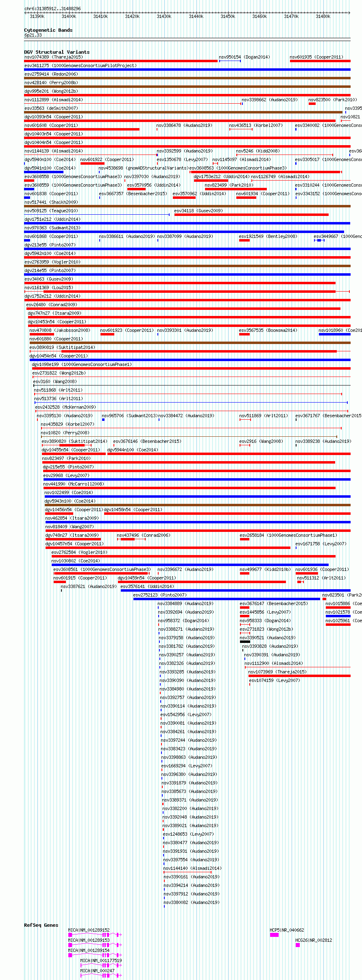362x980 pixels.
Task: Open gene HCP5|NR_040662 label
Action: [287, 930]
